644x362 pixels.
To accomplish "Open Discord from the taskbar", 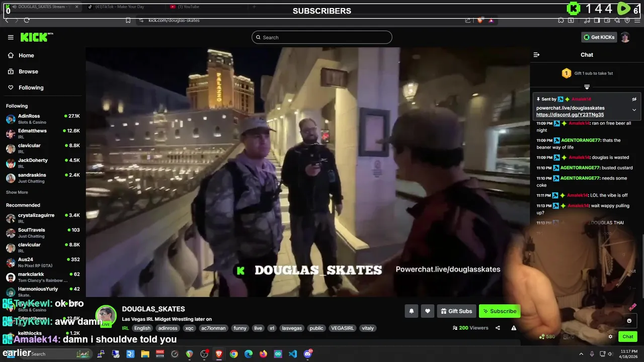I will click(308, 354).
